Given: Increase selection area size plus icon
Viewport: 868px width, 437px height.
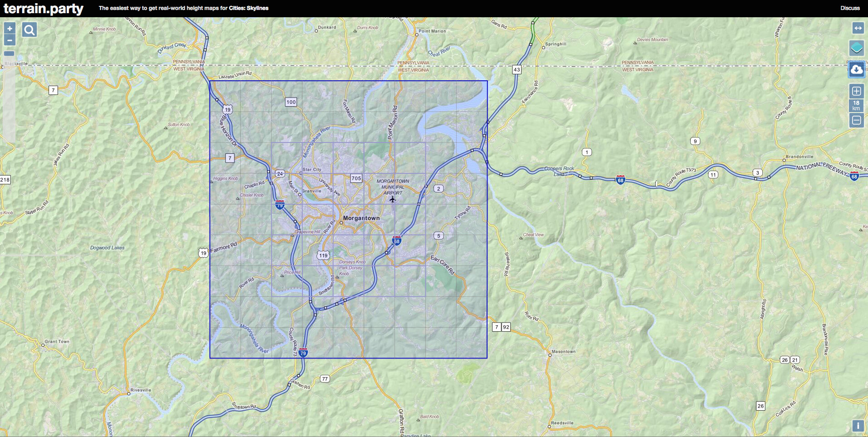Looking at the screenshot, I should click(856, 91).
